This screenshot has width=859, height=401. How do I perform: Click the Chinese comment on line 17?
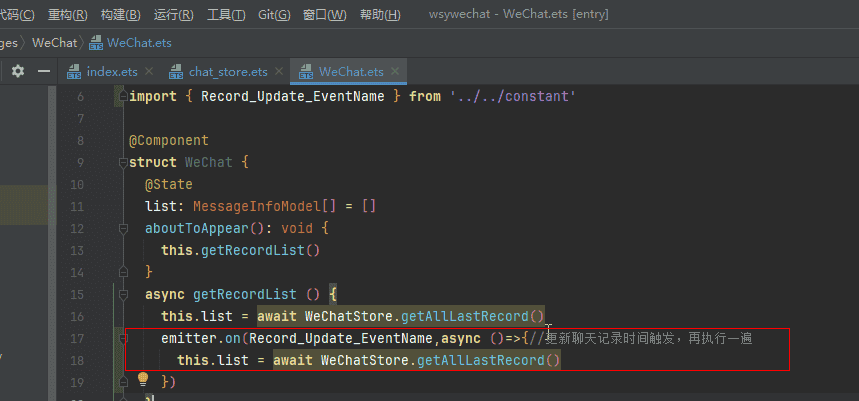pyautogui.click(x=641, y=338)
